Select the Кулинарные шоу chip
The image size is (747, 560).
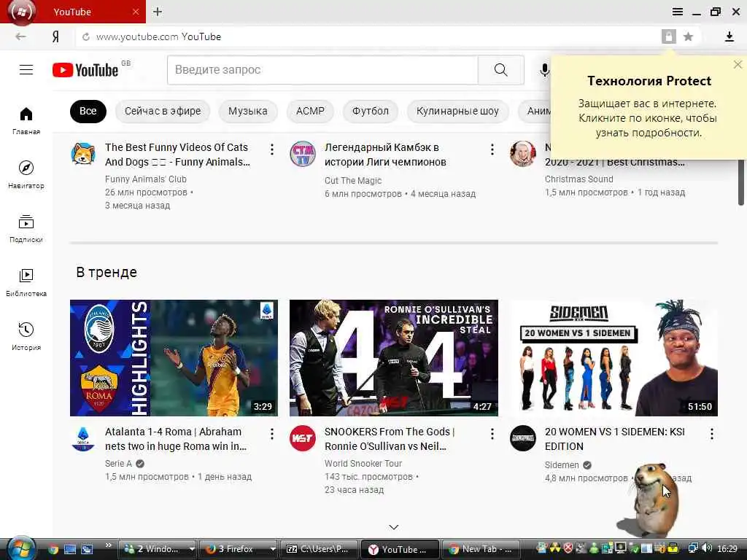tap(457, 111)
